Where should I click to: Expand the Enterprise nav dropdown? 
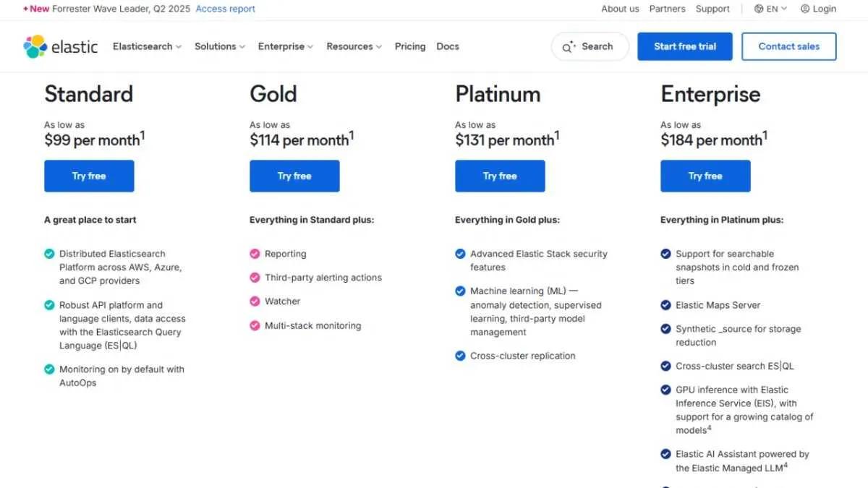286,46
